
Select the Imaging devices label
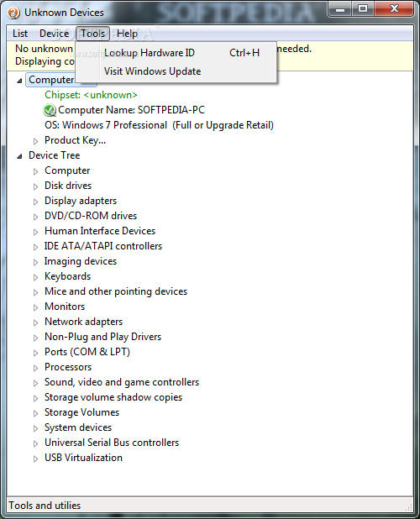pos(81,261)
